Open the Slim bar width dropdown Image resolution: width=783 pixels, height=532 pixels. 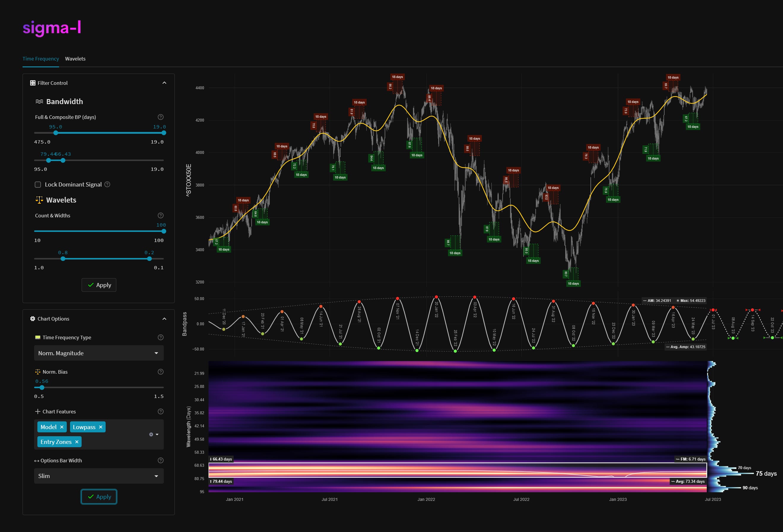tap(99, 476)
